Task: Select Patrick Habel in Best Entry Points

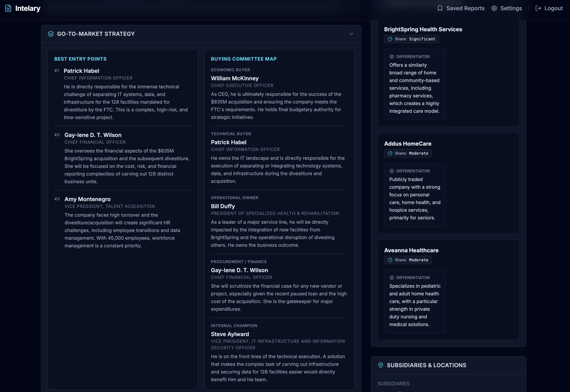Action: coord(81,71)
